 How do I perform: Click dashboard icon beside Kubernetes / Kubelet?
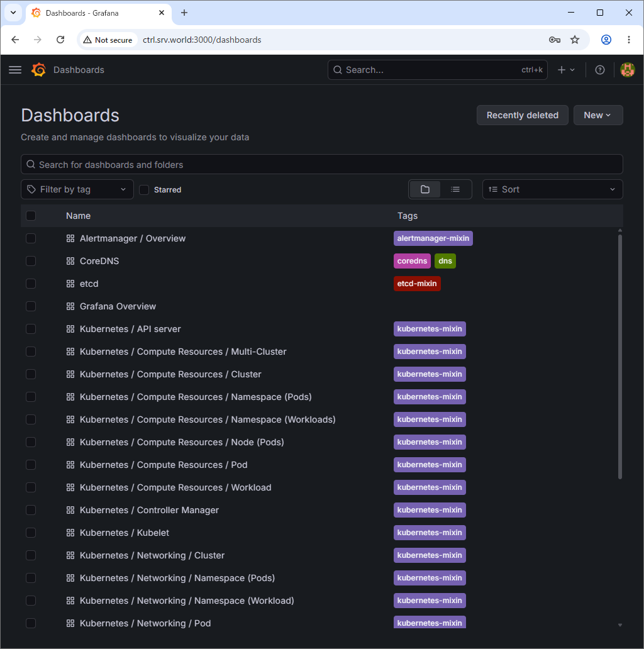70,533
